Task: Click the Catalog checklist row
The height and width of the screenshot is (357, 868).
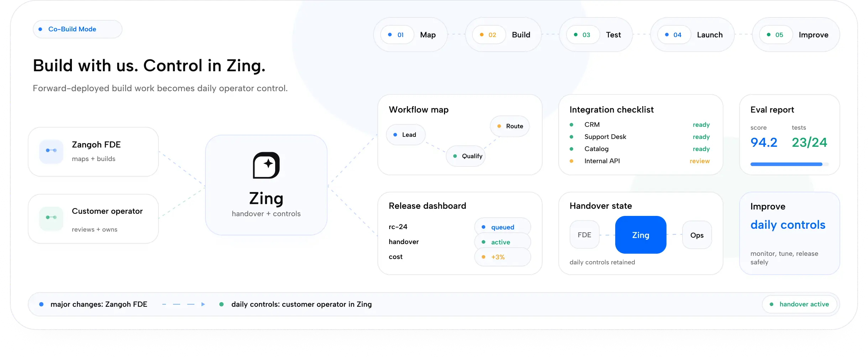Action: point(640,149)
